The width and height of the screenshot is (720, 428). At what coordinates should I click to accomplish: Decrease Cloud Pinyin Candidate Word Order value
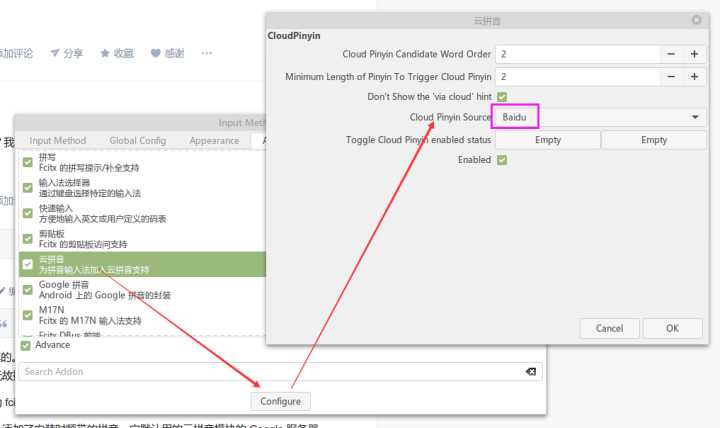tap(671, 54)
